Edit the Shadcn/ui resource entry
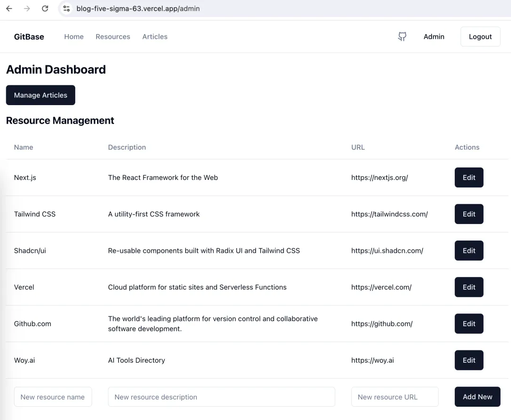 [x=469, y=250]
